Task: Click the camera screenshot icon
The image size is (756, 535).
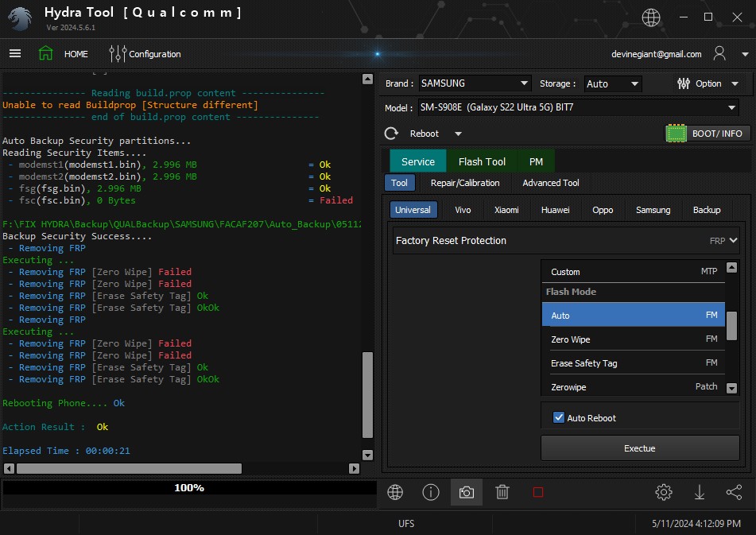Action: pos(466,492)
